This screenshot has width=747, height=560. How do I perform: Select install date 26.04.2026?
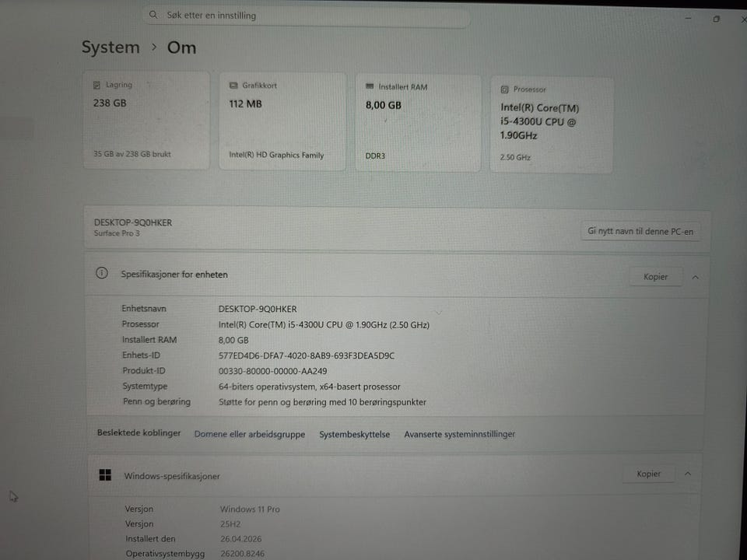(x=240, y=539)
